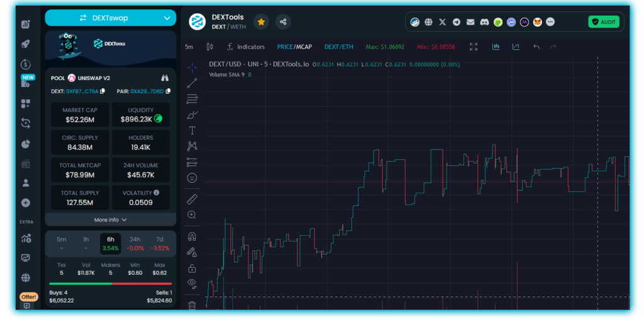
Task: Open the Etherscan-style explorer icon link
Action: 415,22
